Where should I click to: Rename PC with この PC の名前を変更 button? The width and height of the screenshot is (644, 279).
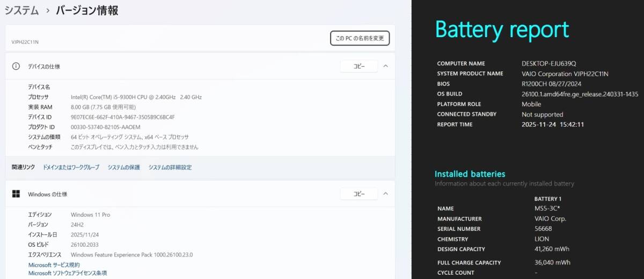(x=360, y=38)
